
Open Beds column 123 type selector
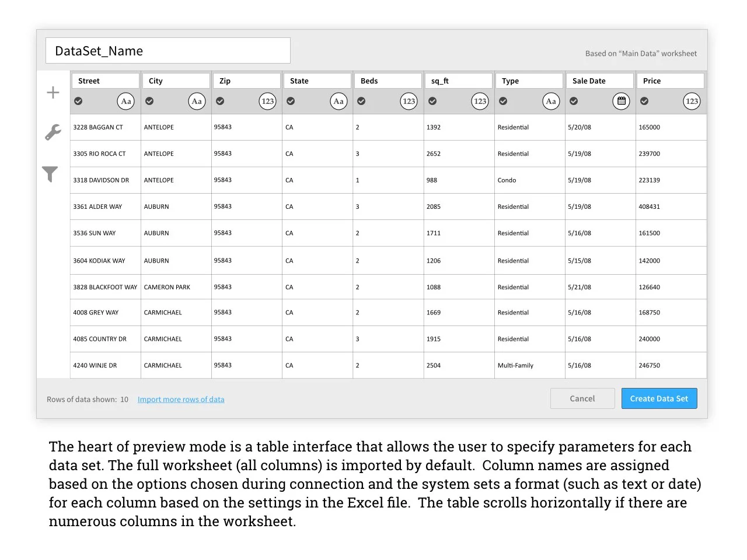point(409,101)
